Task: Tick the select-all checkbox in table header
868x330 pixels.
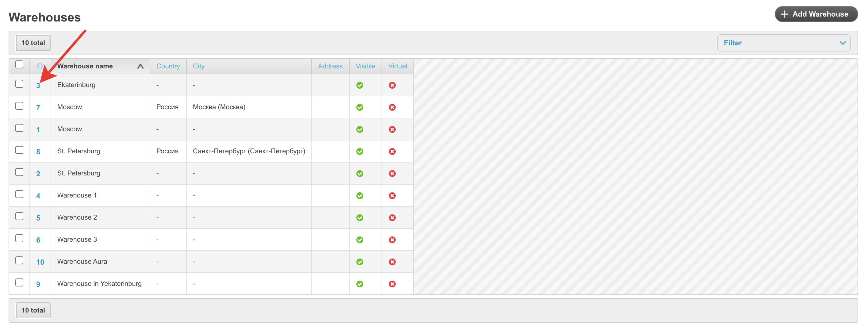Action: point(20,64)
